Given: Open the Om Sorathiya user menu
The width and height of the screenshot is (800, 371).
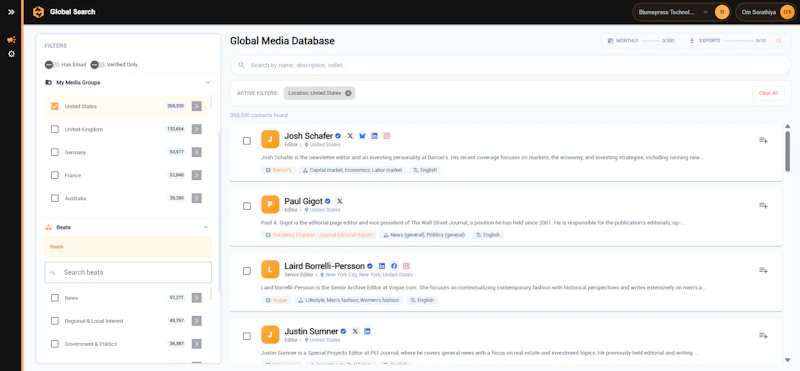Looking at the screenshot, I should 765,12.
